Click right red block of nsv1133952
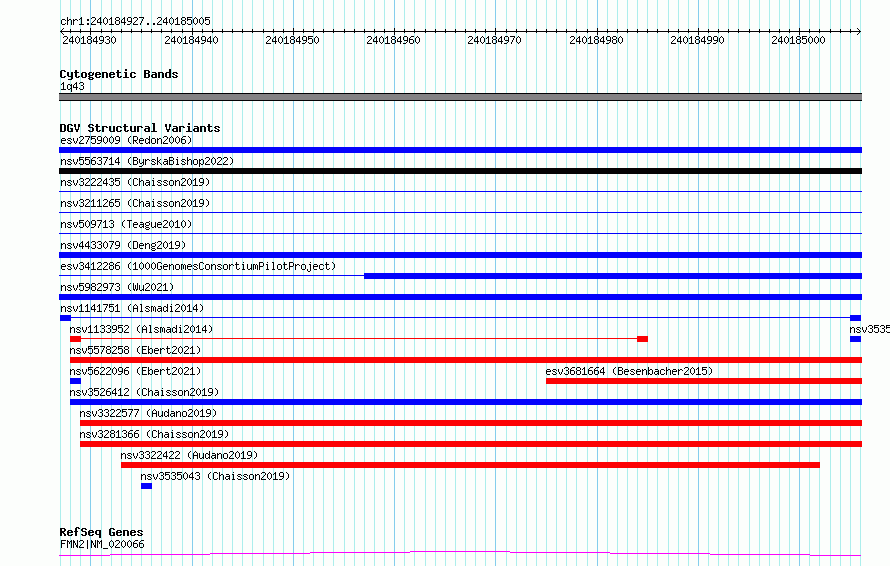Image resolution: width=890 pixels, height=566 pixels. [x=643, y=339]
